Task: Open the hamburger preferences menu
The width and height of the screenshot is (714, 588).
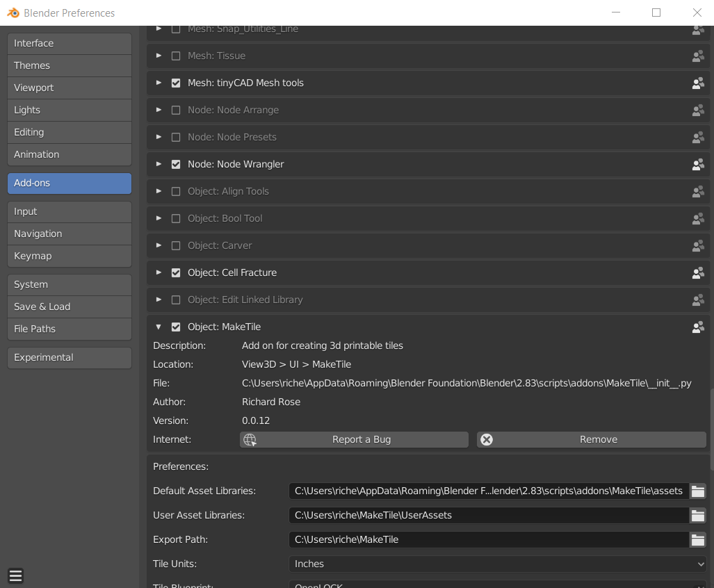Action: 15,575
